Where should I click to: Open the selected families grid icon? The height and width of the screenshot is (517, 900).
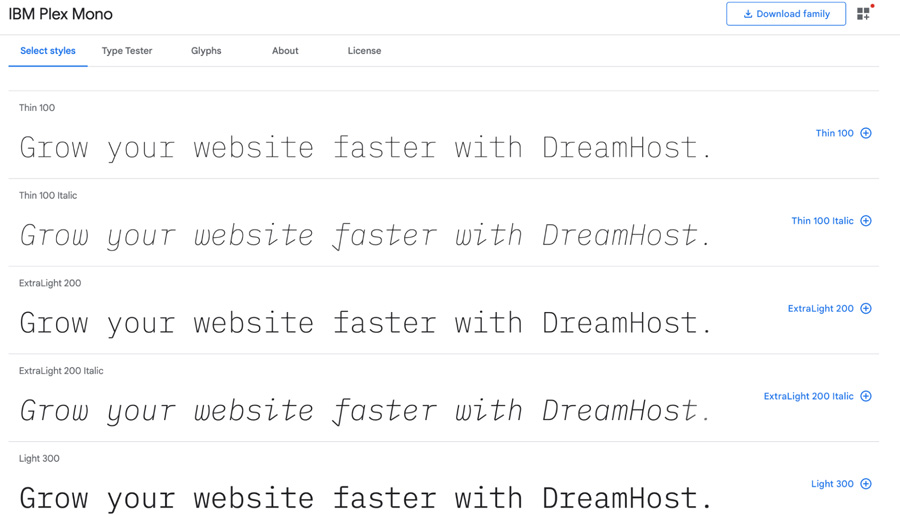coord(864,14)
